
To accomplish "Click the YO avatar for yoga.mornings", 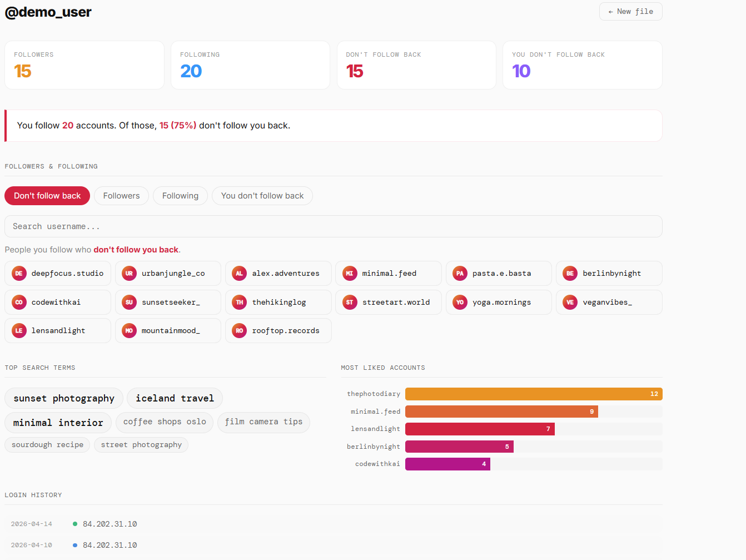I will pyautogui.click(x=460, y=302).
